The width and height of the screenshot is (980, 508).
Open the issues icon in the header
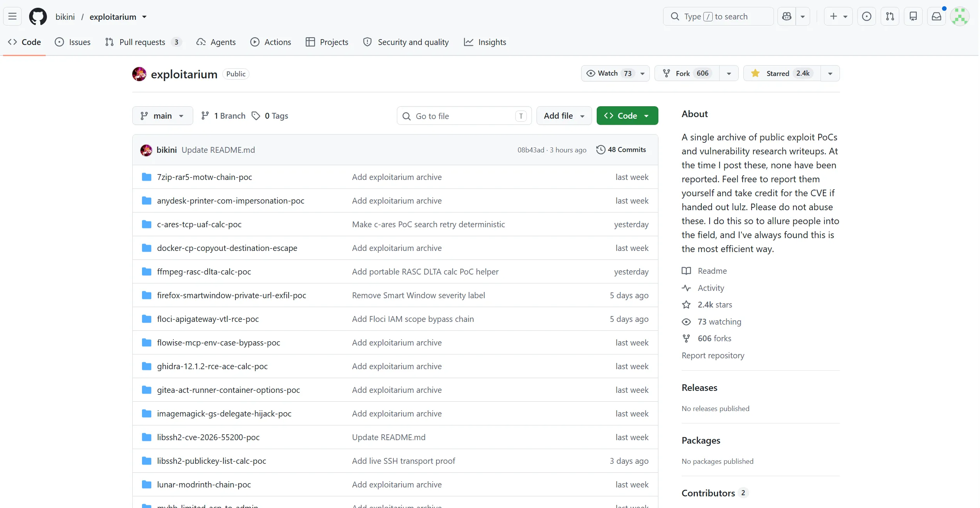tap(867, 16)
